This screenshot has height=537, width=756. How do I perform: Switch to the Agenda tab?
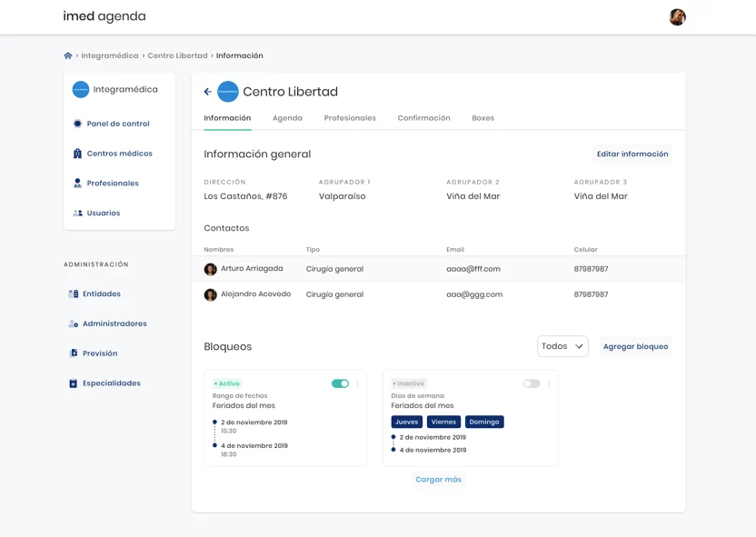tap(287, 118)
